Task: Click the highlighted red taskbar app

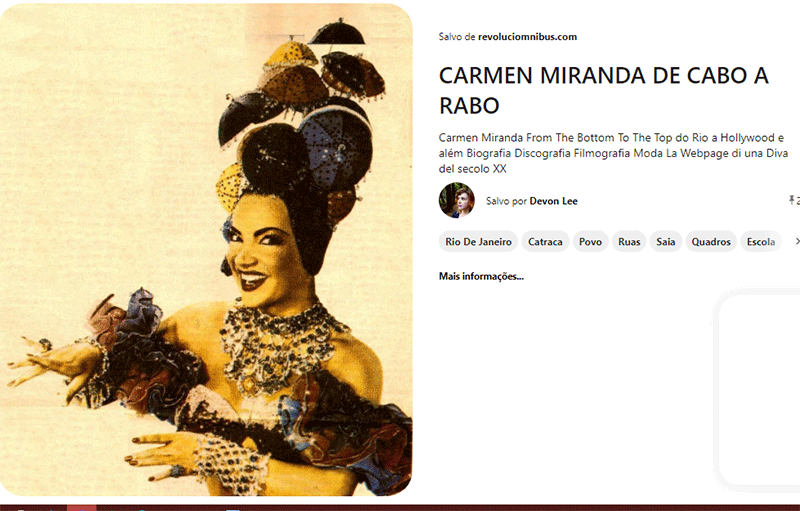Action: pos(82,507)
